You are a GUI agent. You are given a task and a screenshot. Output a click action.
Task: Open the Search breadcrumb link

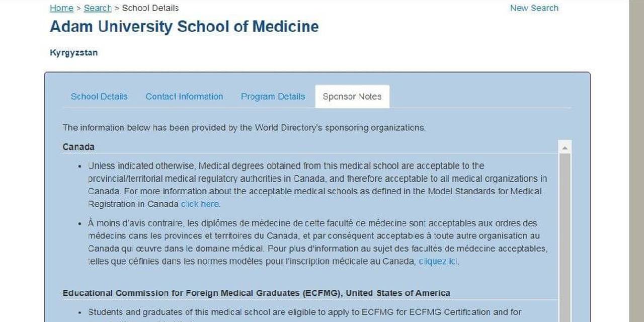[98, 8]
